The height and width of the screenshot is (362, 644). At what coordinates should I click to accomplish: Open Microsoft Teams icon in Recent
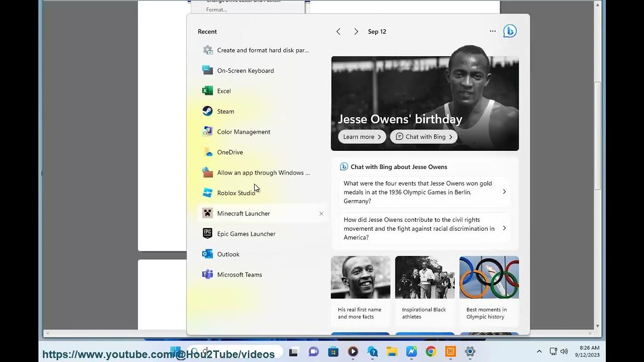tap(207, 275)
